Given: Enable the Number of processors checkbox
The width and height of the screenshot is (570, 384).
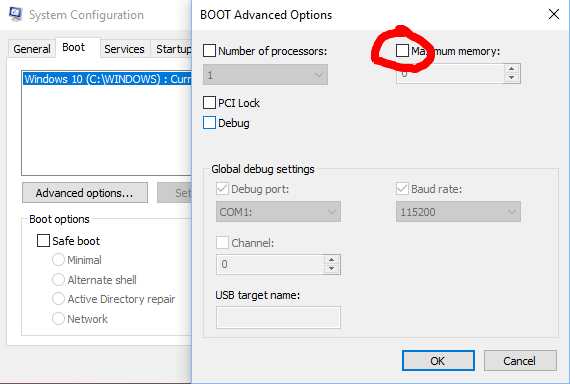Looking at the screenshot, I should point(209,51).
